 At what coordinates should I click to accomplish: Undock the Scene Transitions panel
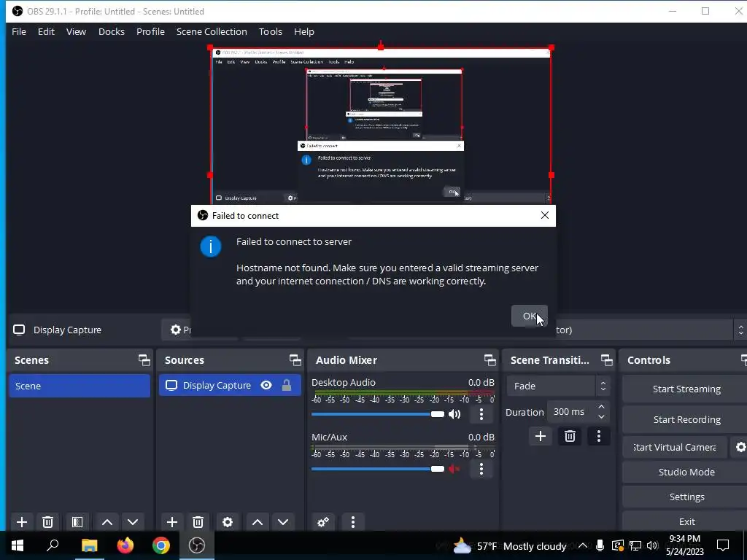[x=606, y=360]
